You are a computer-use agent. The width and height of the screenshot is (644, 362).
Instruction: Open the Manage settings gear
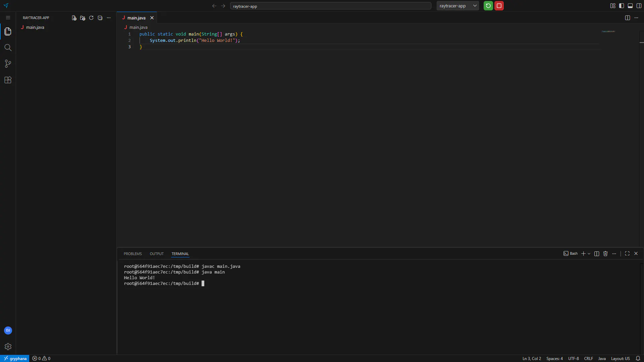pyautogui.click(x=8, y=347)
